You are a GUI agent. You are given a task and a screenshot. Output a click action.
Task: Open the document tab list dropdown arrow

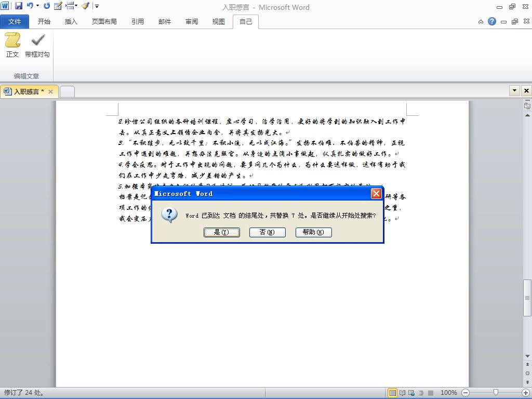coord(515,90)
